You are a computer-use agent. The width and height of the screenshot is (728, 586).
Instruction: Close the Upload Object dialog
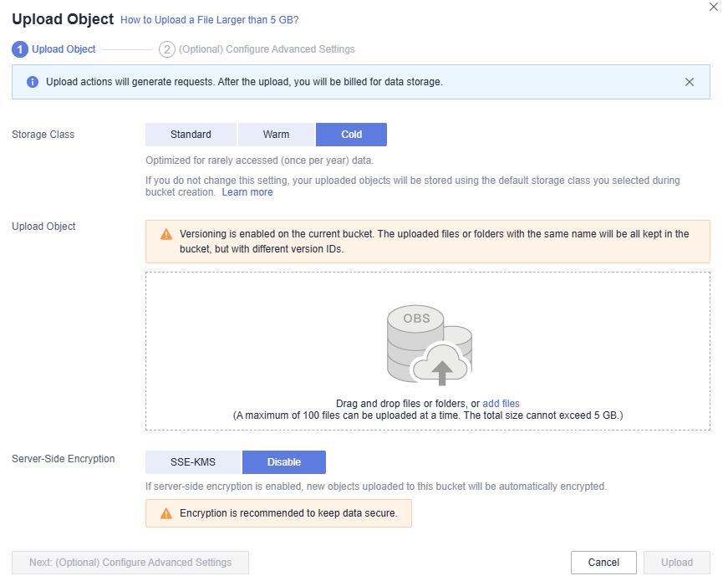(x=714, y=7)
